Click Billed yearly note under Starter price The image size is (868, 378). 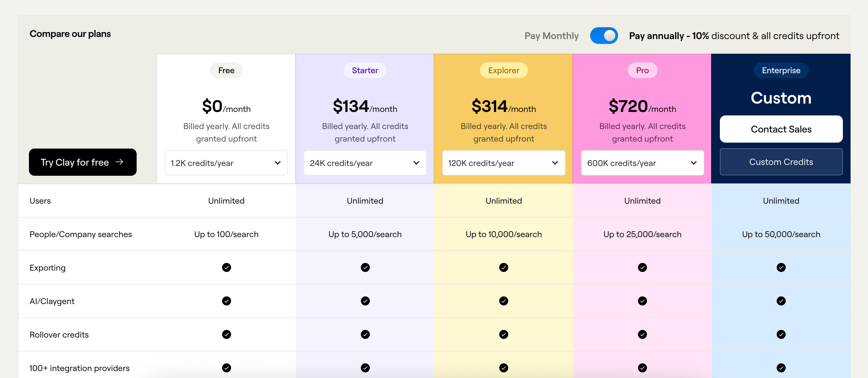point(365,133)
